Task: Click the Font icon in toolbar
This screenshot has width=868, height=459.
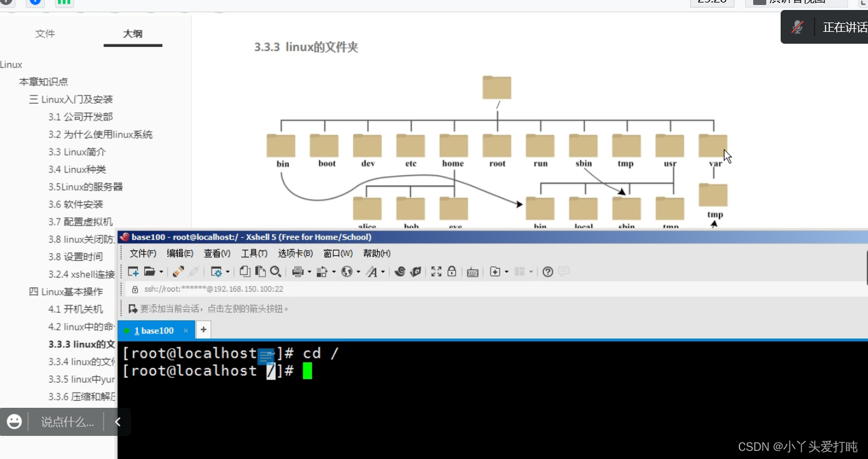Action: (372, 272)
